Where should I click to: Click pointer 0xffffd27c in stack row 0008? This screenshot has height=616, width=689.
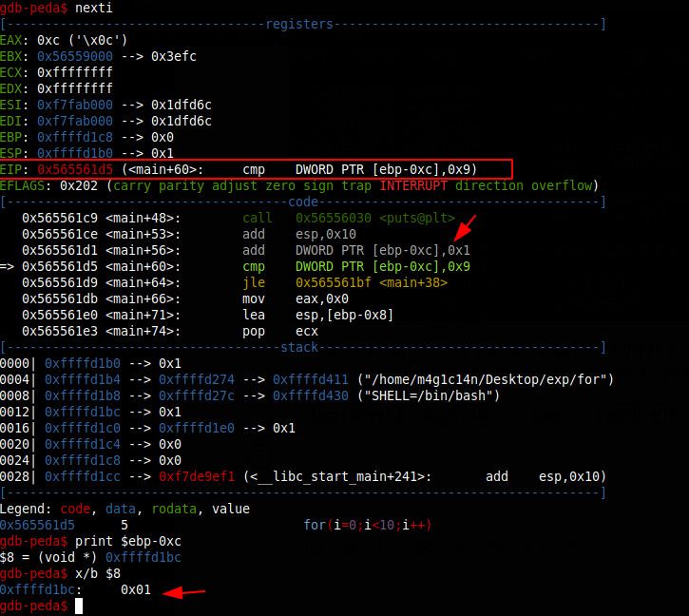(197, 395)
